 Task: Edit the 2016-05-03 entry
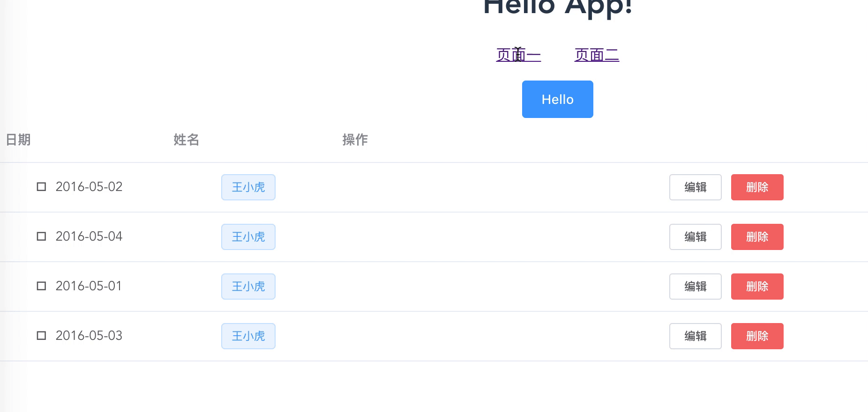pos(696,336)
